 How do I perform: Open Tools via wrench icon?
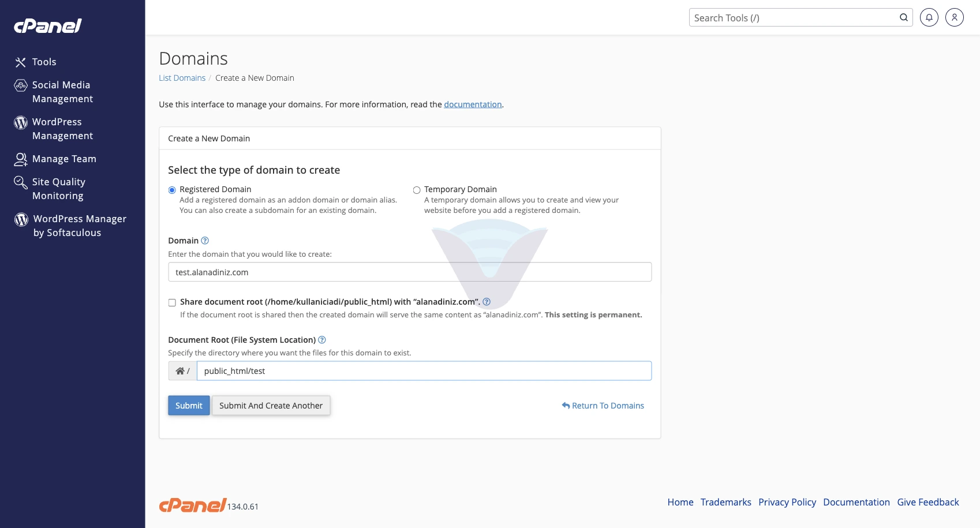(x=21, y=62)
